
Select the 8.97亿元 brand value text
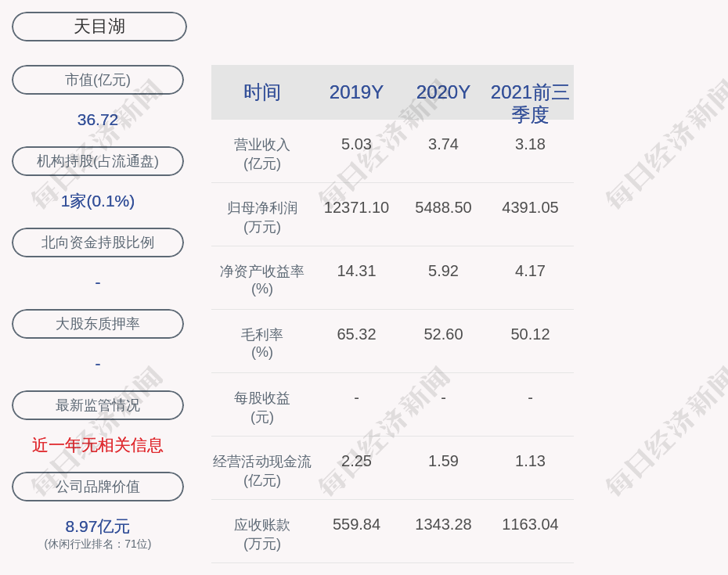pos(98,526)
